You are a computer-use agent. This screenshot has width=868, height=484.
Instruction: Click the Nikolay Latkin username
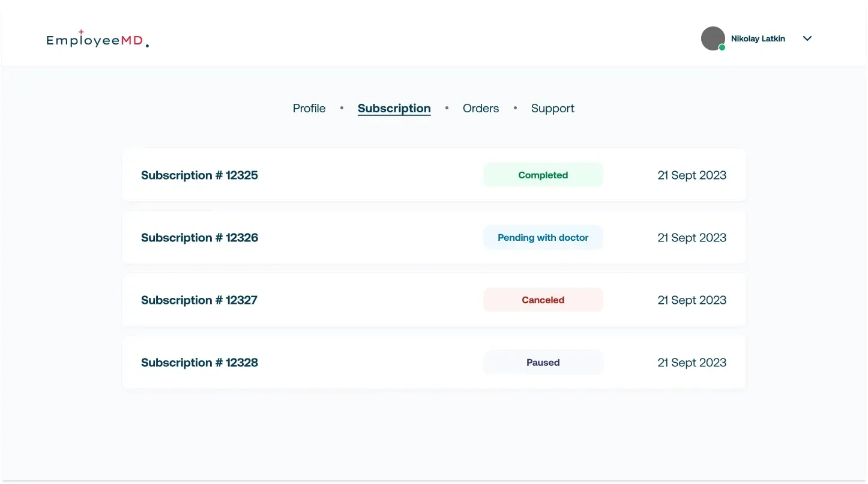point(758,38)
